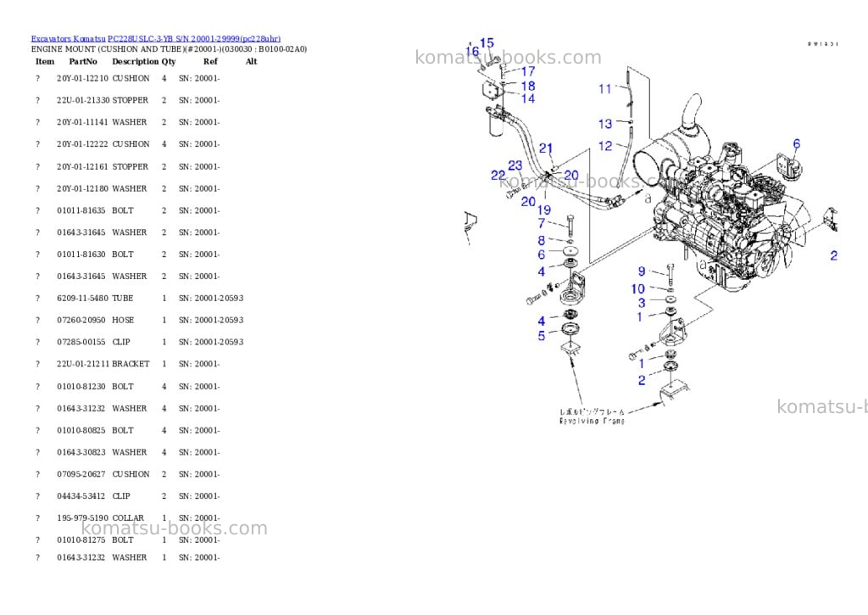Click the Item column header
This screenshot has width=868, height=615.
pos(45,61)
